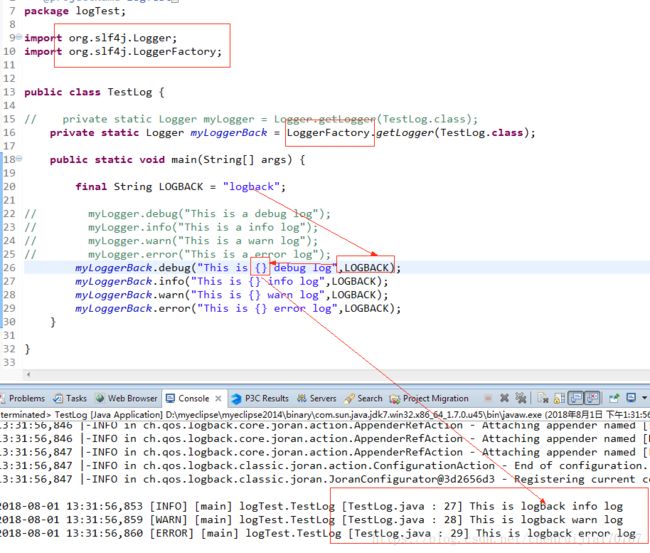The height and width of the screenshot is (553, 650).
Task: Click the console "[ERROR]" log output line
Action: tap(318, 533)
